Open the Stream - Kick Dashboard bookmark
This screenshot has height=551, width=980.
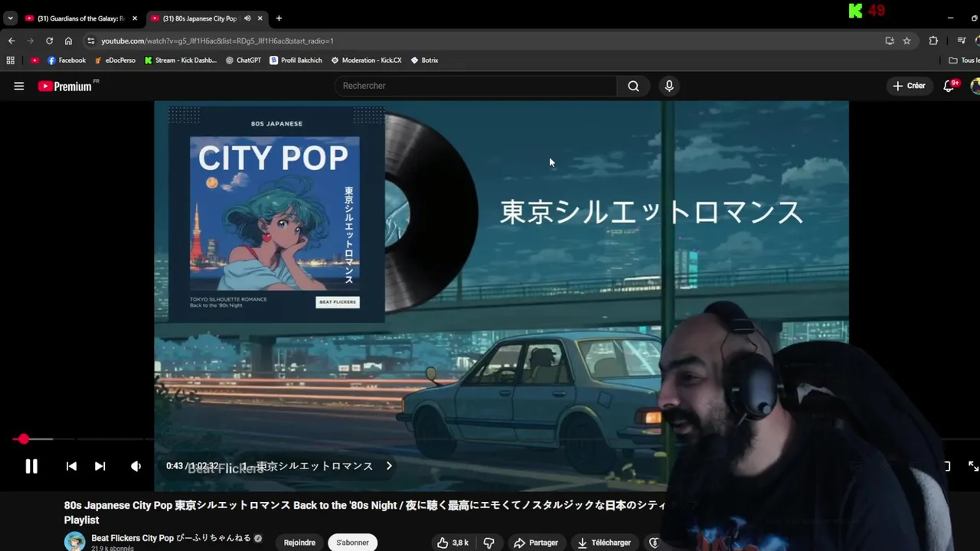point(181,60)
